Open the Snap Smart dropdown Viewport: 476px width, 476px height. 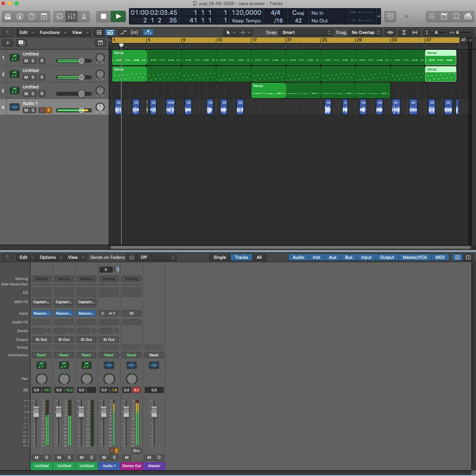305,33
